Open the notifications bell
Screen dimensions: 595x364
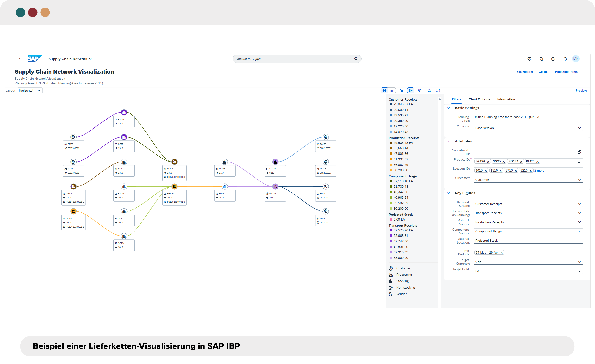[565, 59]
